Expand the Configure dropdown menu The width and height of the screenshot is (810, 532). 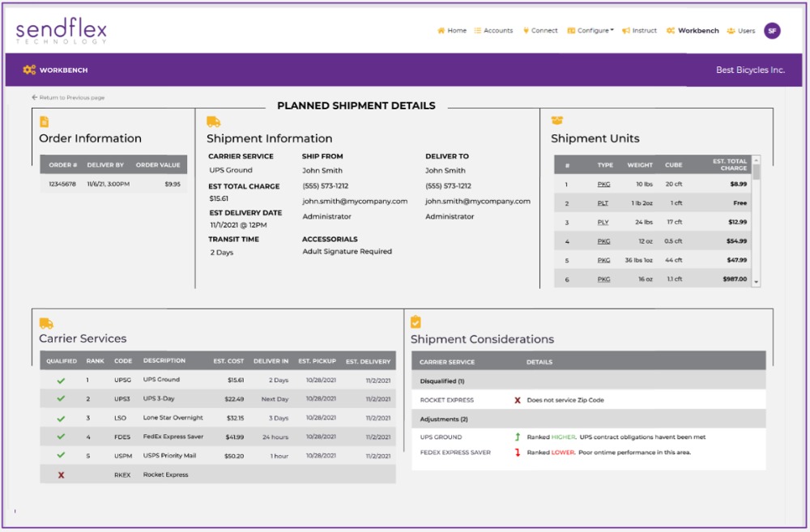coord(590,31)
